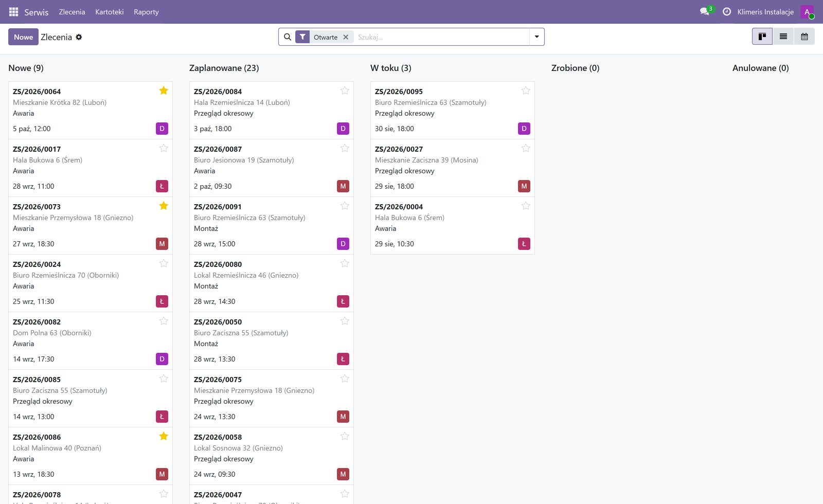Open card ZS/2026/0095 title

(x=399, y=92)
